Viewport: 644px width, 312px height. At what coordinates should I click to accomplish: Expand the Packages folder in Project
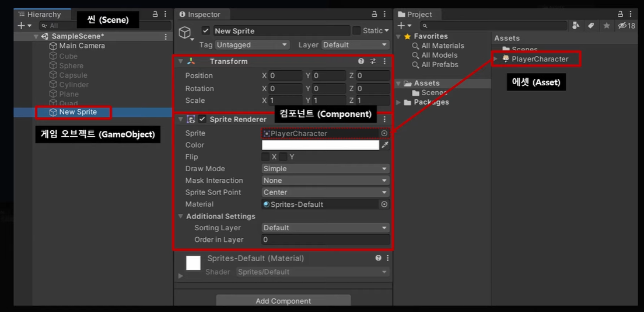(398, 102)
